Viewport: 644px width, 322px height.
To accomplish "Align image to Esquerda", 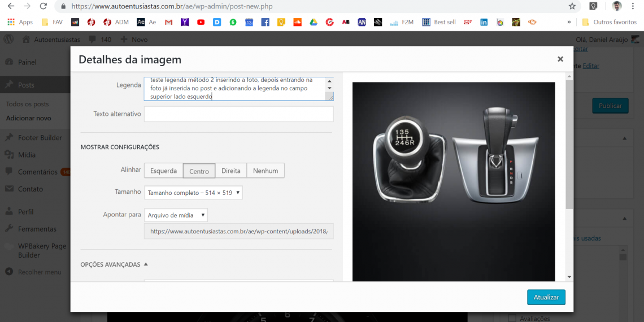I will tap(163, 171).
